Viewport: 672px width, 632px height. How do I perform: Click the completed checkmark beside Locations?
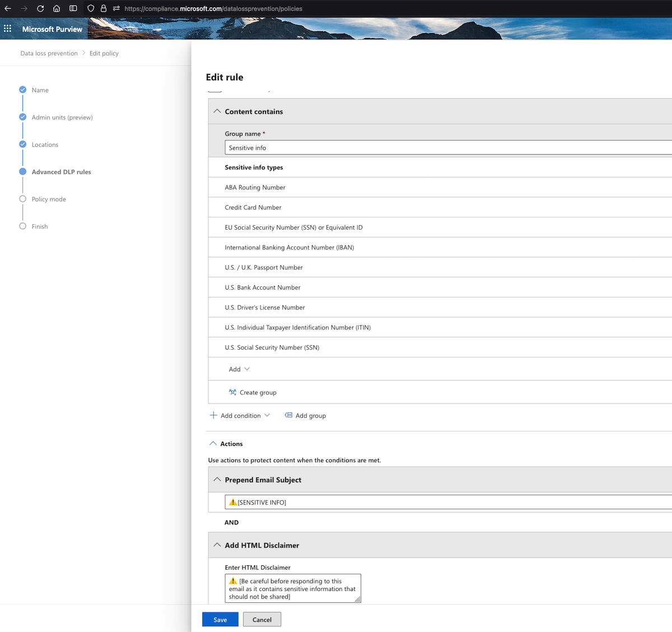coord(22,144)
